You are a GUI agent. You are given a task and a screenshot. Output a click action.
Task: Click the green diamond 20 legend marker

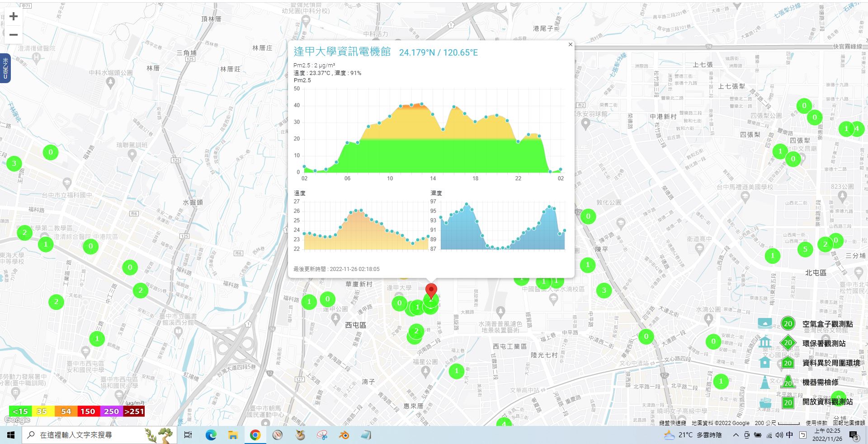[x=788, y=343]
